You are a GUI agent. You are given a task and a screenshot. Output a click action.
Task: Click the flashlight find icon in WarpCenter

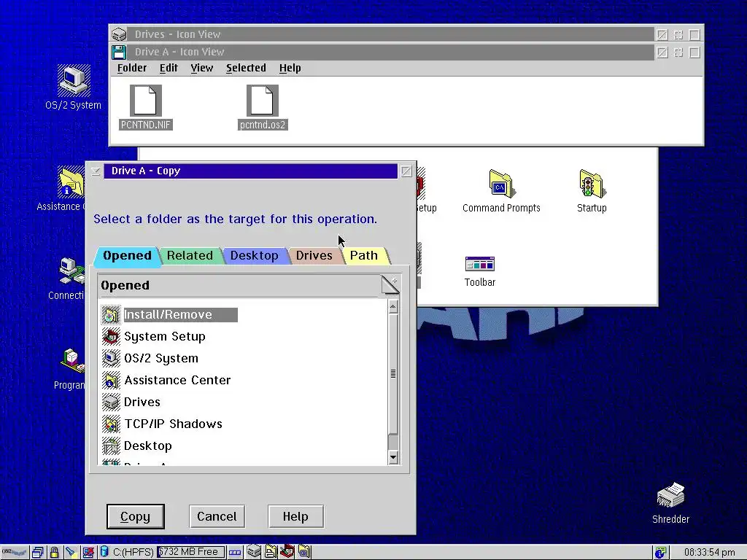click(x=71, y=553)
